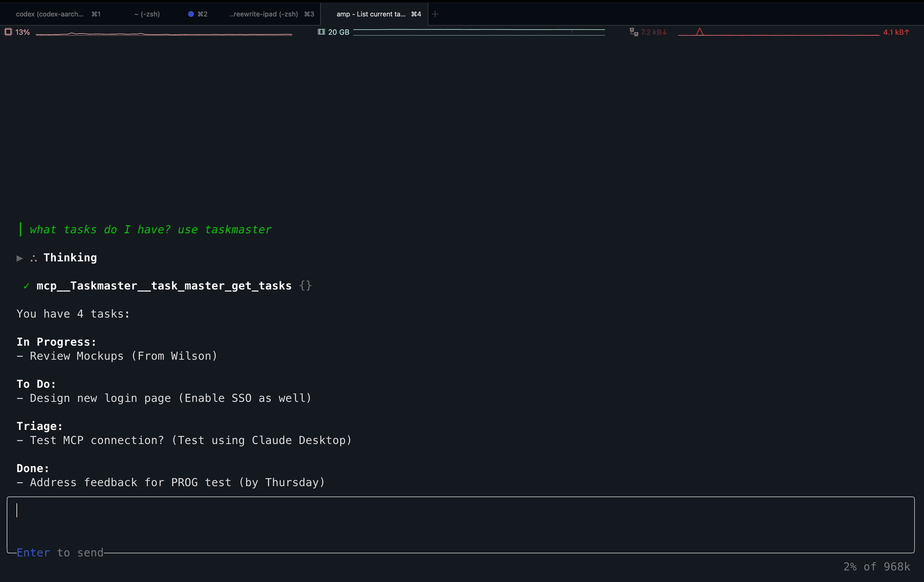Image resolution: width=924 pixels, height=582 pixels.
Task: Toggle the Thinking disclosure triangle
Action: 20,258
